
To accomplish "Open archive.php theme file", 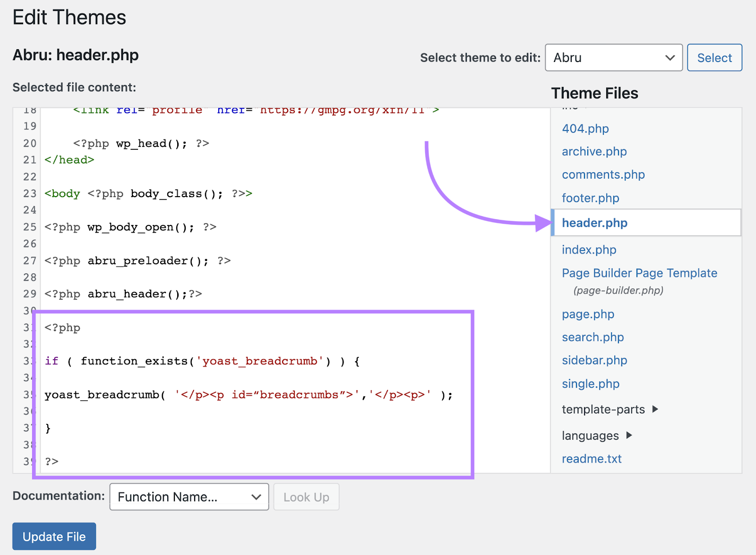I will (594, 151).
